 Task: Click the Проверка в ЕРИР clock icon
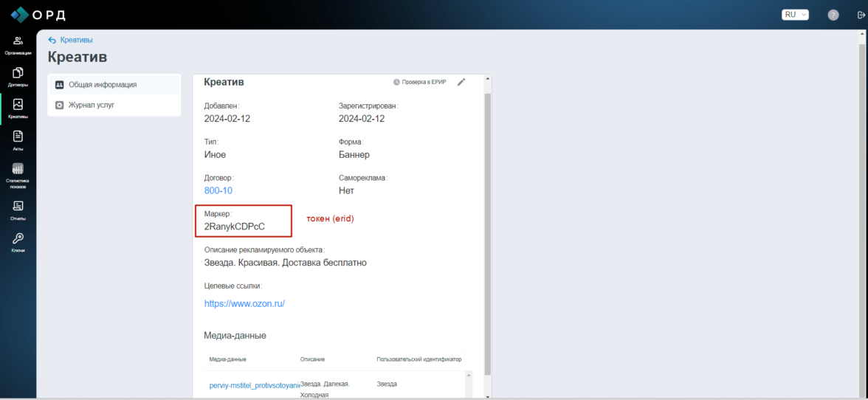point(396,82)
